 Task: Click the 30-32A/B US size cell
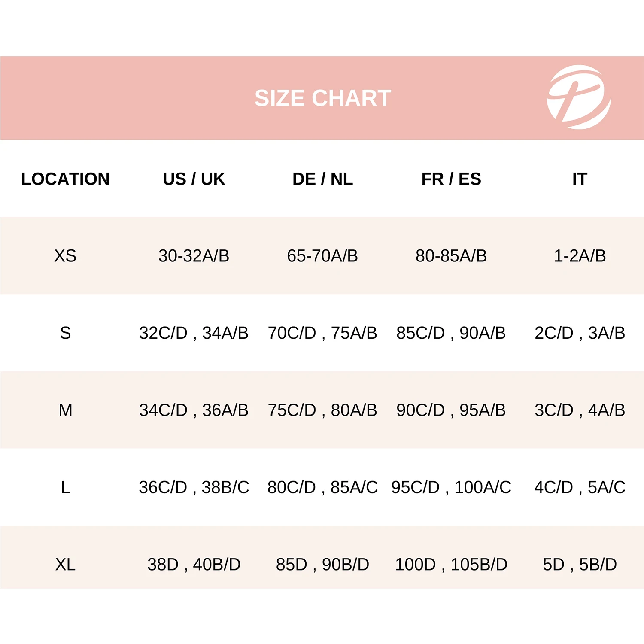tap(194, 256)
